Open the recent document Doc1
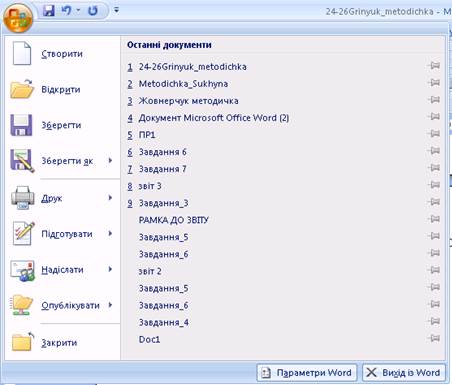Image resolution: width=452 pixels, height=385 pixels. tap(149, 339)
